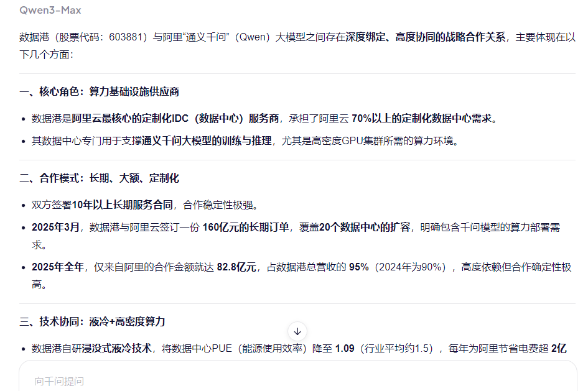Screen dimensions: 588x391
Task: Click the amount 82.8亿元
Action: (236, 267)
